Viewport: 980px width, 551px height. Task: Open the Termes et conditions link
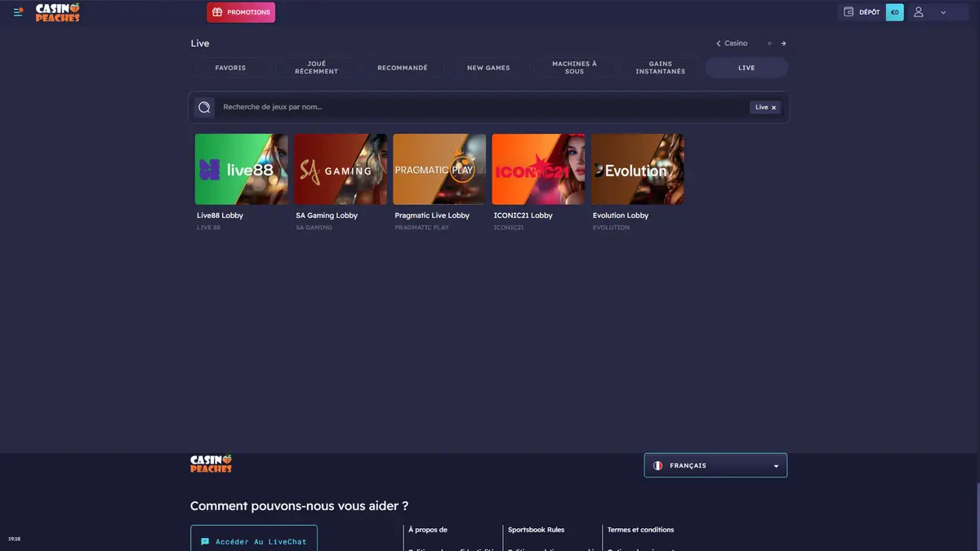pyautogui.click(x=640, y=530)
